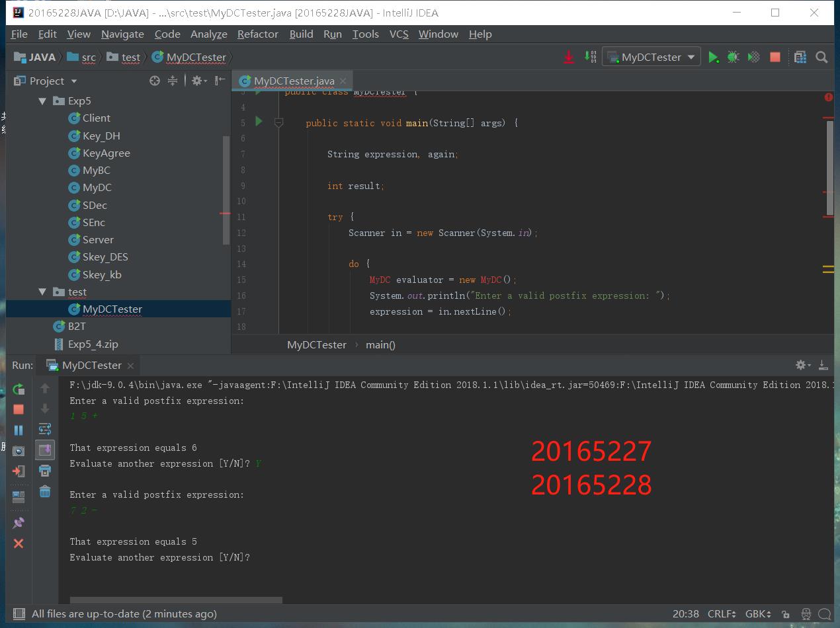
Task: Print console output with printer icon
Action: pos(45,471)
